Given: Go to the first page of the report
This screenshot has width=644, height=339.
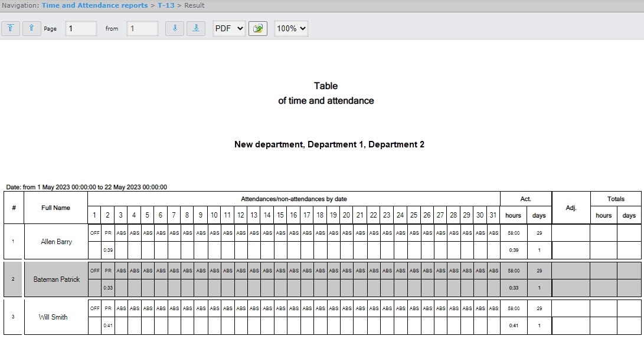Looking at the screenshot, I should tap(11, 28).
